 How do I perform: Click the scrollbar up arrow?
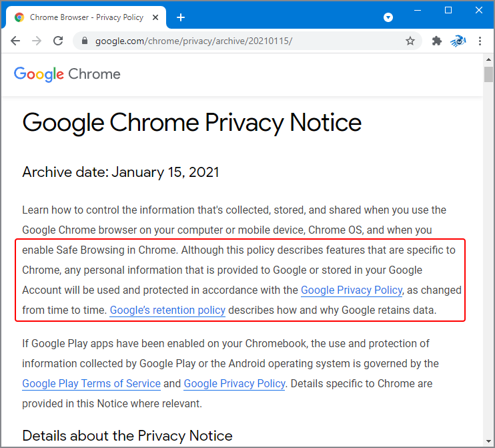(488, 59)
